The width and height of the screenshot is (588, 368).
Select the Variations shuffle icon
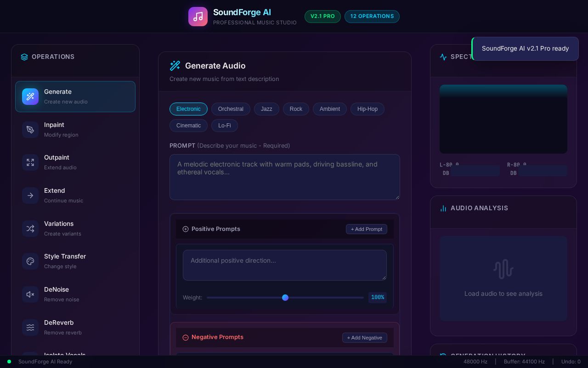pos(30,229)
